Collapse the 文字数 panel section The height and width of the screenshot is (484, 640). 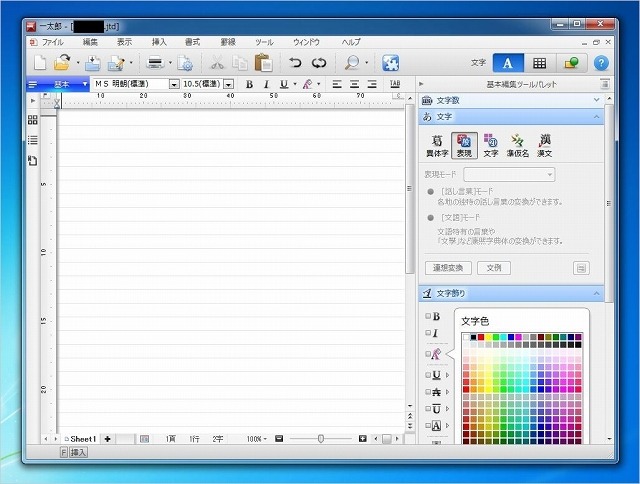[x=597, y=100]
